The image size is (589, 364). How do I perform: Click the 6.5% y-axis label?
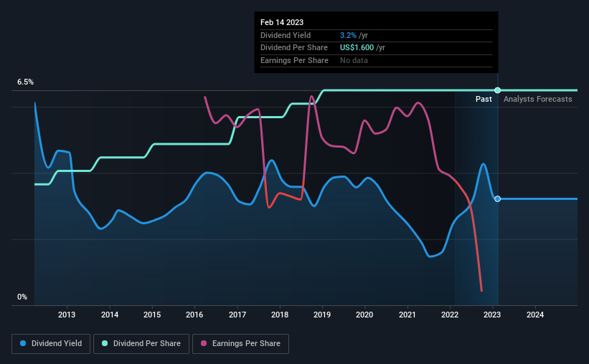click(x=26, y=82)
